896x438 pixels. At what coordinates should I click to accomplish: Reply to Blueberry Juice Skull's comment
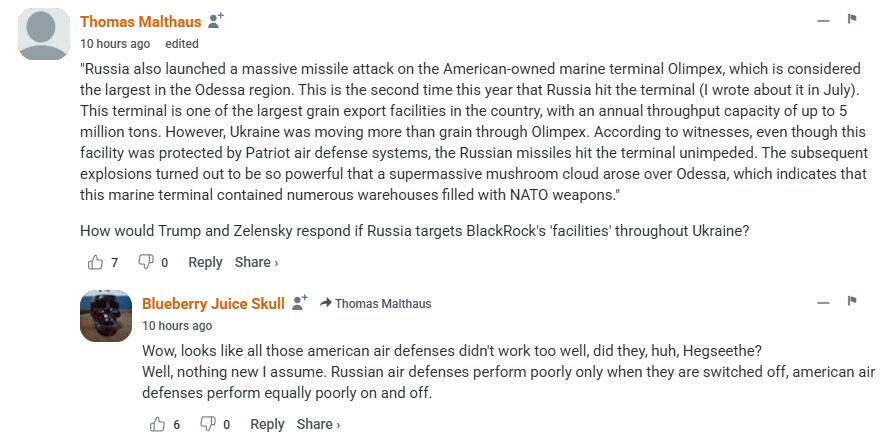[267, 424]
